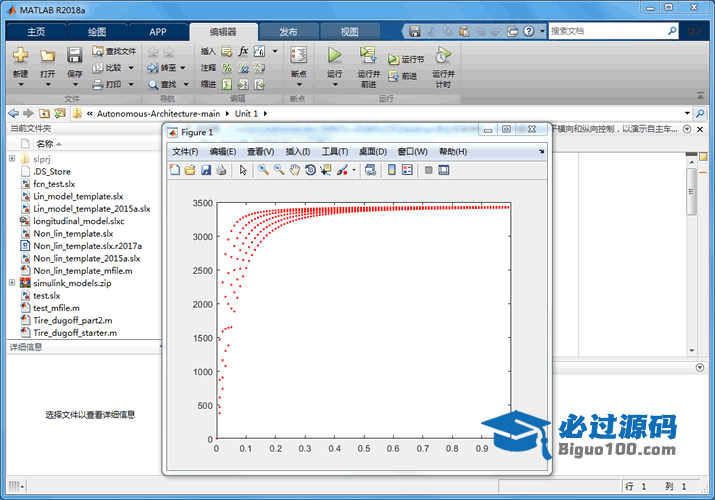Screen dimensions: 715x500
Task: Open the Compare (比较) dropdown
Action: tap(131, 68)
